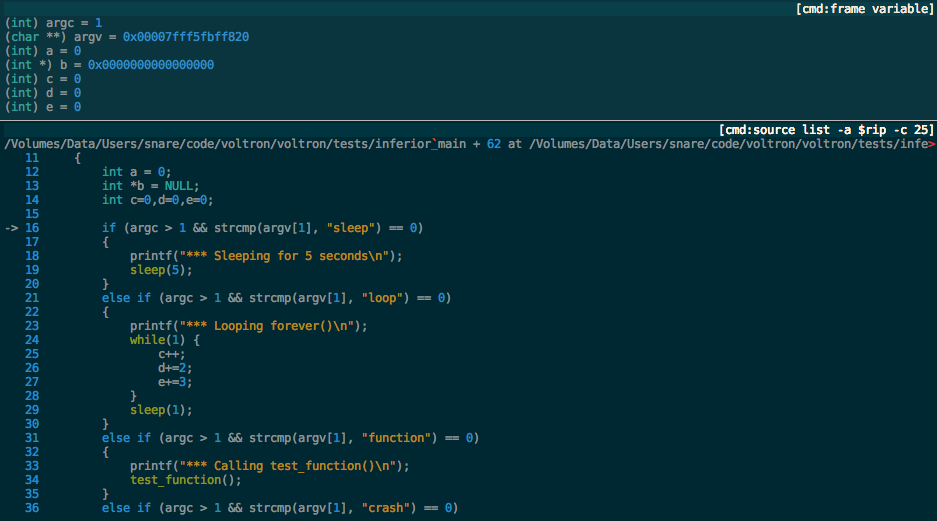937x521 pixels.
Task: Click the current-line arrow marker at line 16
Action: (12, 228)
